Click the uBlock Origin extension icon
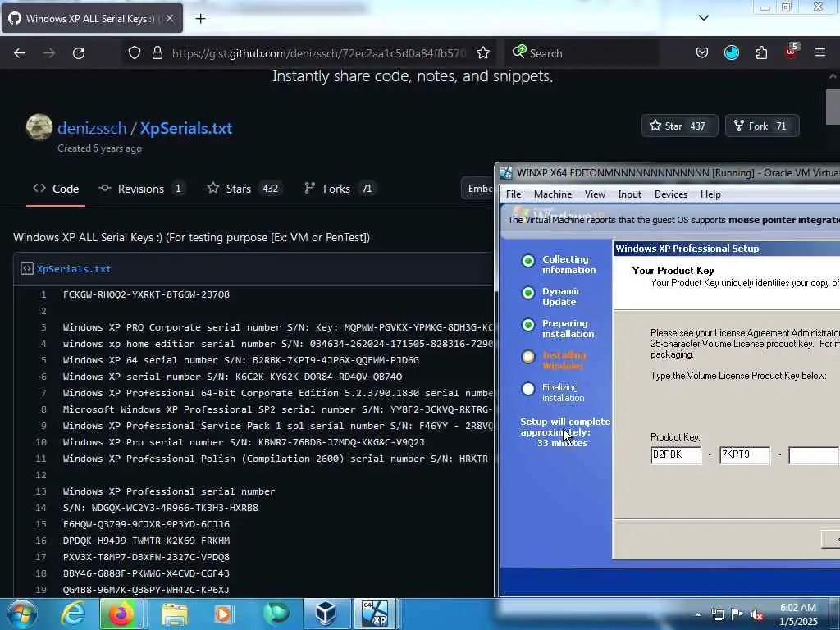The height and width of the screenshot is (630, 840). pos(792,52)
